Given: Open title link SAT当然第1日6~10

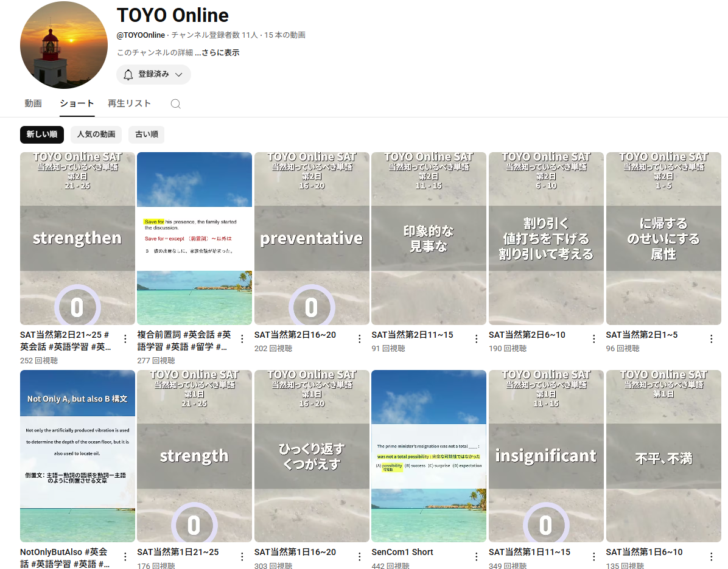Looking at the screenshot, I should 644,553.
